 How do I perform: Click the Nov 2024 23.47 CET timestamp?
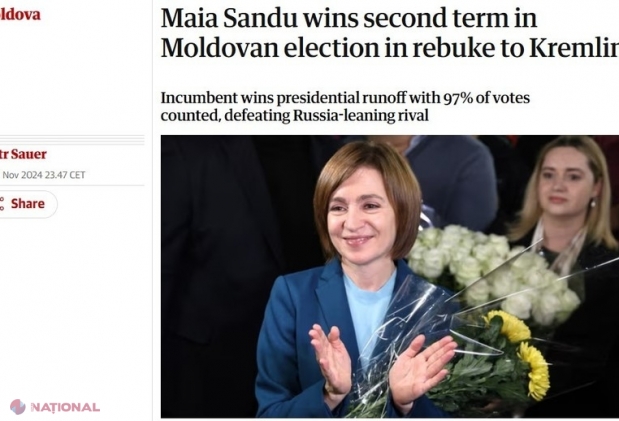click(x=43, y=175)
